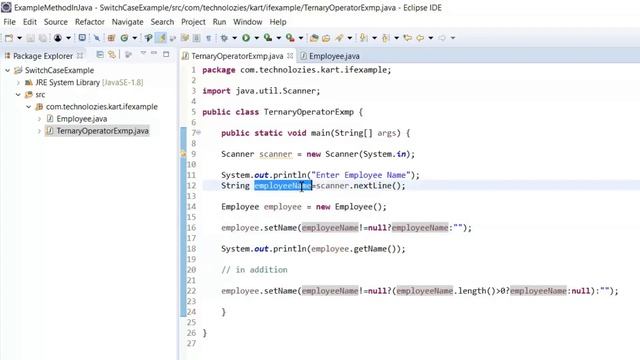Open Package Explorer View Menu triangle
This screenshot has width=640, height=360.
coord(143,53)
